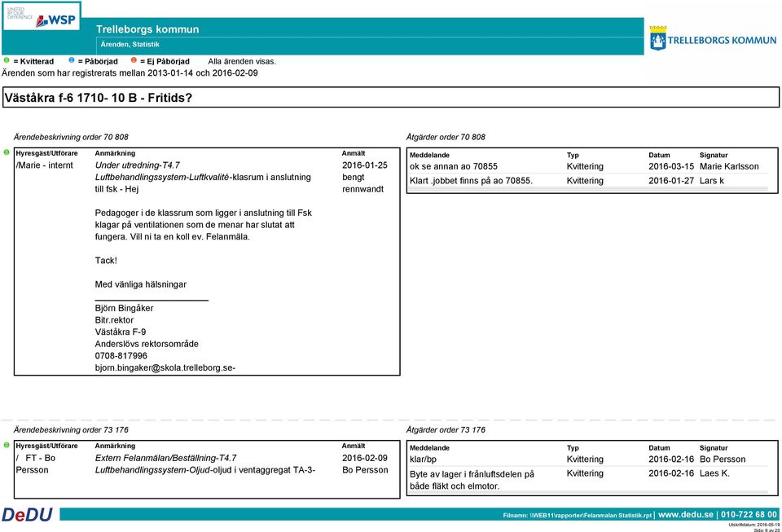The height and width of the screenshot is (532, 782).
Task: Click name 'Björn Bingåker' in message
Action: coord(124,308)
